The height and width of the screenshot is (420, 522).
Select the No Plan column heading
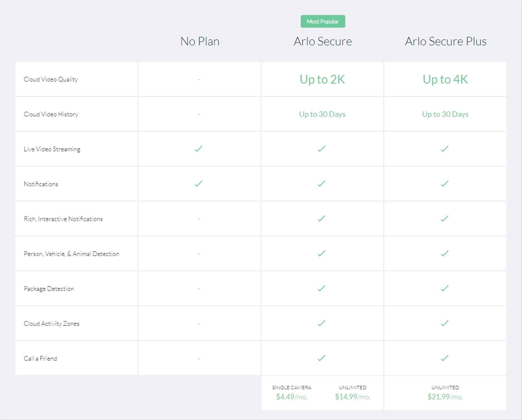pyautogui.click(x=200, y=41)
